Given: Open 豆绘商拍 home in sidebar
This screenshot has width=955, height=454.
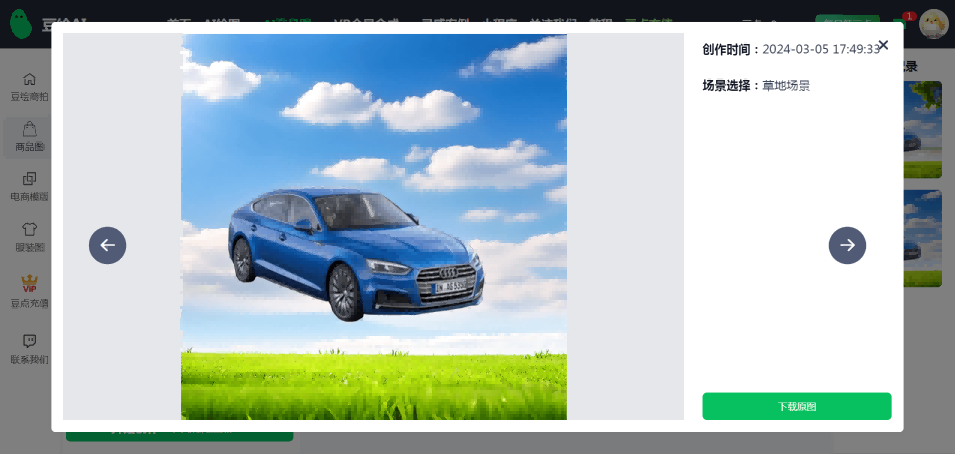Looking at the screenshot, I should (x=29, y=87).
